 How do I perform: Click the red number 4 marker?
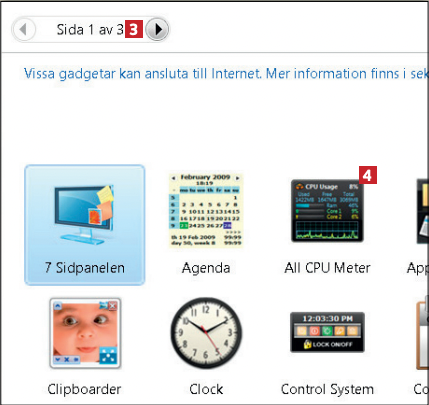tap(368, 175)
